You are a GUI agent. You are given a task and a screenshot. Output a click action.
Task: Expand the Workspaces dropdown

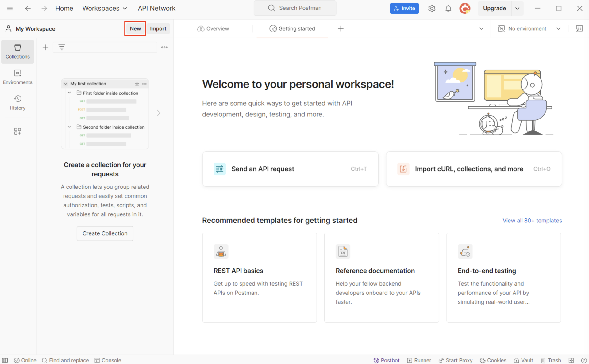[x=105, y=8]
